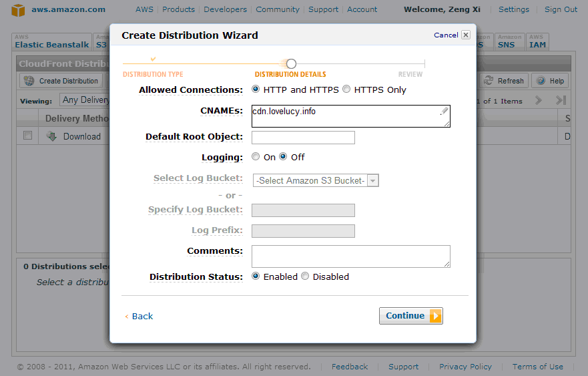588x376 pixels.
Task: Open the Community menu
Action: click(278, 9)
